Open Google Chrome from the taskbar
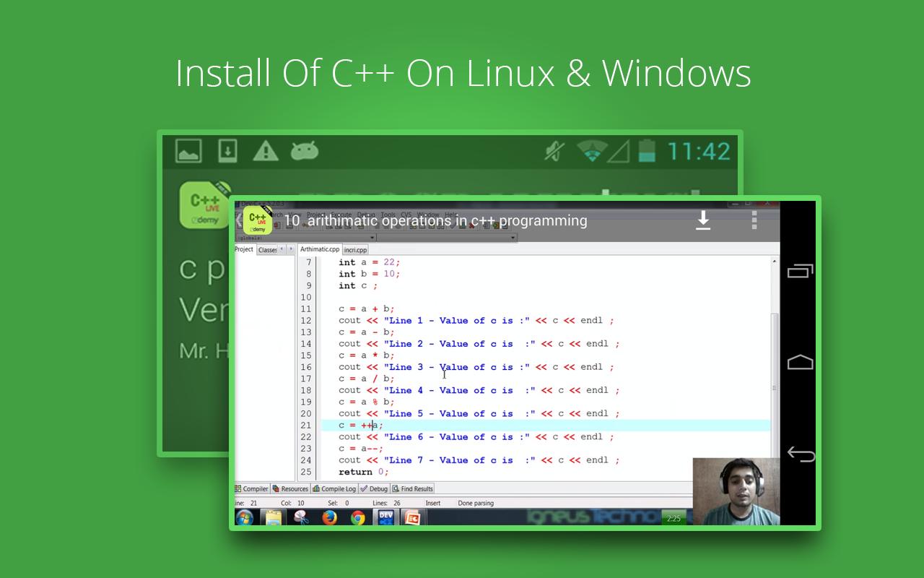The height and width of the screenshot is (578, 924). coord(358,519)
